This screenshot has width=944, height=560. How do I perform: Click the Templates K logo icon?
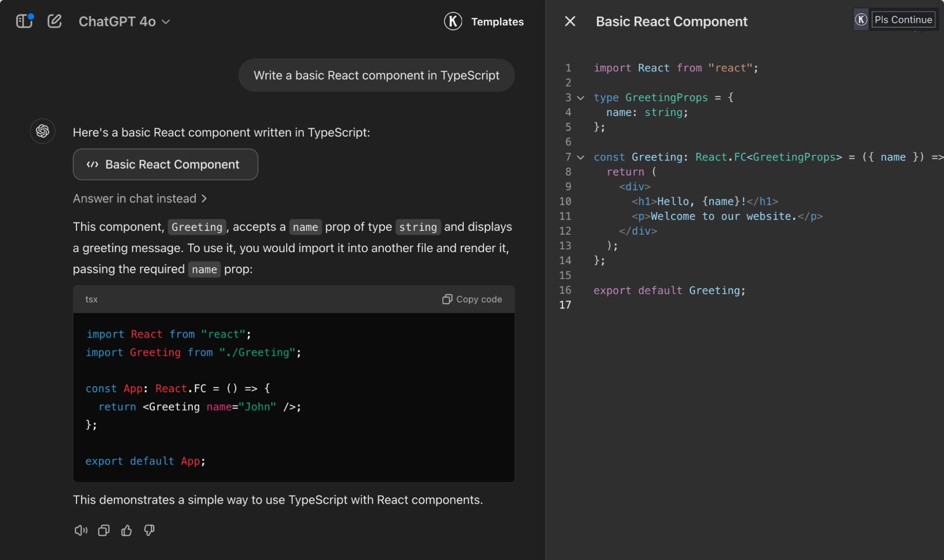point(453,21)
